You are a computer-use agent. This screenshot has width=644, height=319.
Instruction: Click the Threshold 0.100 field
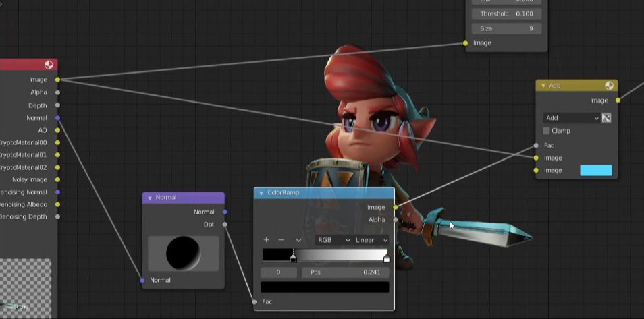point(506,14)
